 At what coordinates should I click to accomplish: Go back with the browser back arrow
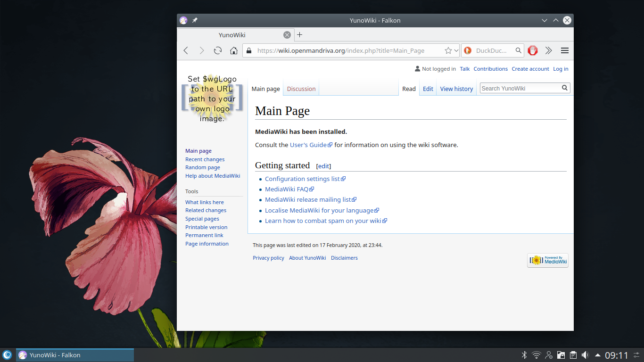click(x=186, y=50)
